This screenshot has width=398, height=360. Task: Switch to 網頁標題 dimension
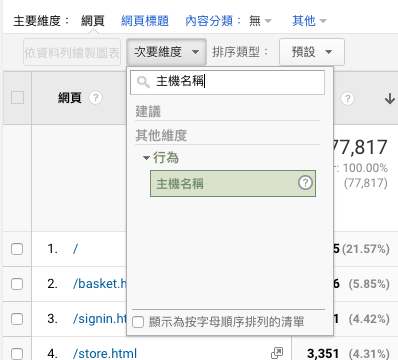[x=145, y=21]
